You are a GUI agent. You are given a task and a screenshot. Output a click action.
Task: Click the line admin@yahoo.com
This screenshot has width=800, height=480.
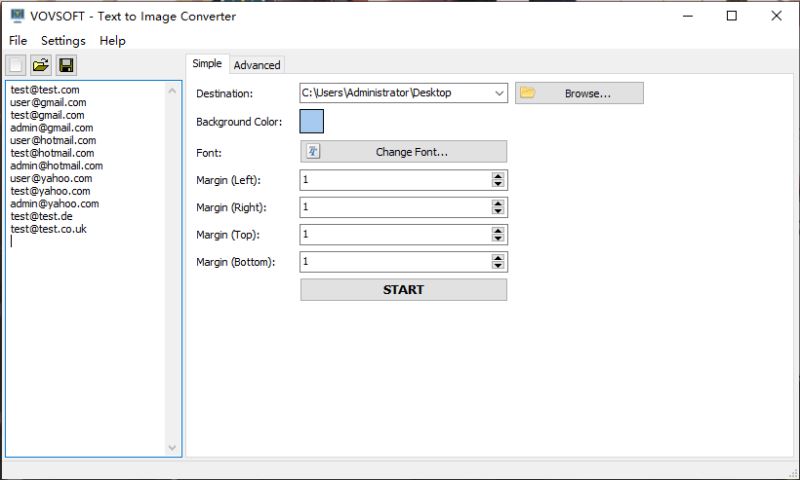click(55, 204)
